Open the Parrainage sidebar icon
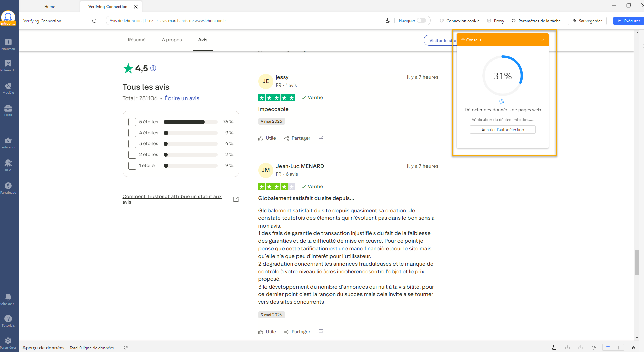 tap(8, 188)
